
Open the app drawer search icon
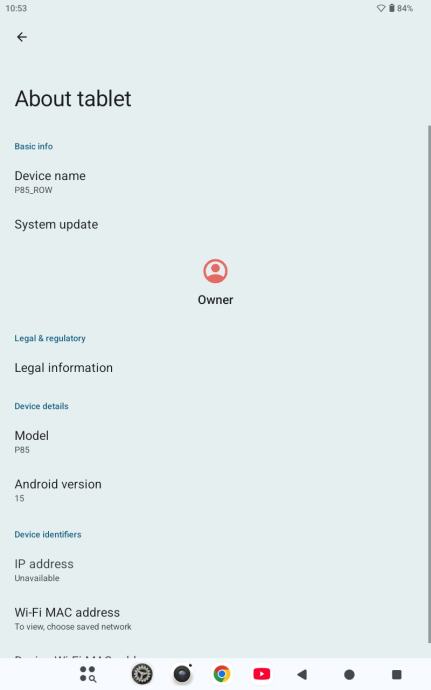click(x=88, y=674)
